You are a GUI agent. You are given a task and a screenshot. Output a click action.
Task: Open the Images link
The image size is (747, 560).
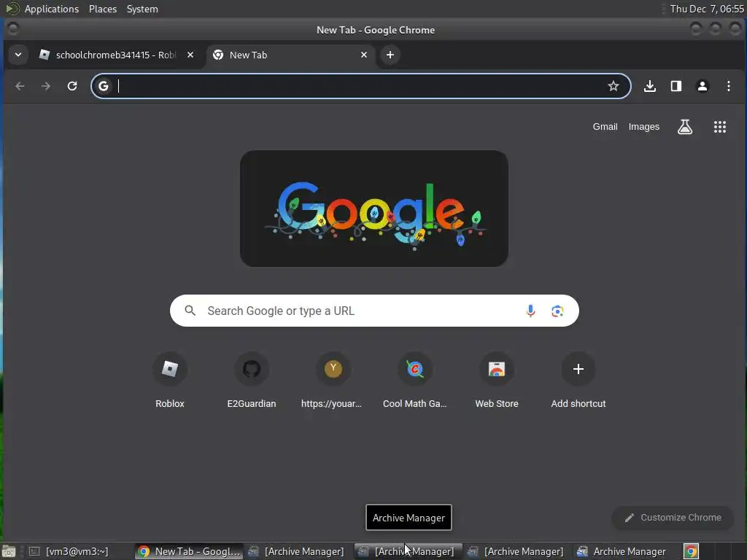coord(644,127)
